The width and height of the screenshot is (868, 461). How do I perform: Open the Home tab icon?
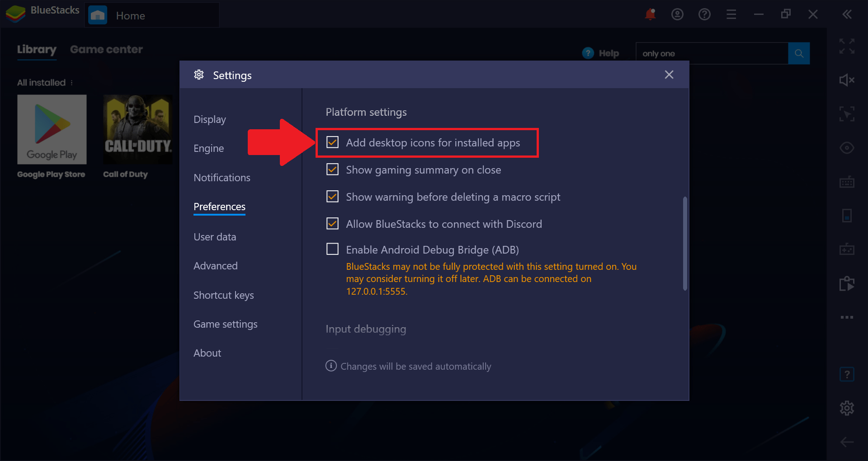(x=98, y=15)
